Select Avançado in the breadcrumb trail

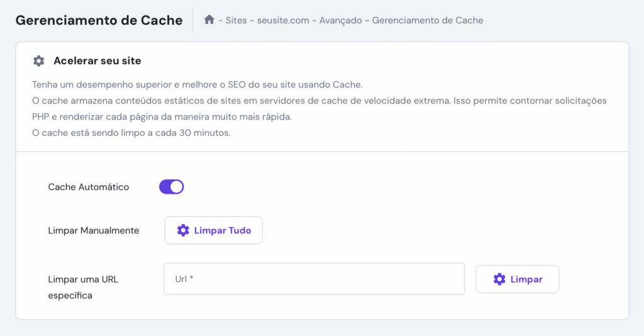340,20
